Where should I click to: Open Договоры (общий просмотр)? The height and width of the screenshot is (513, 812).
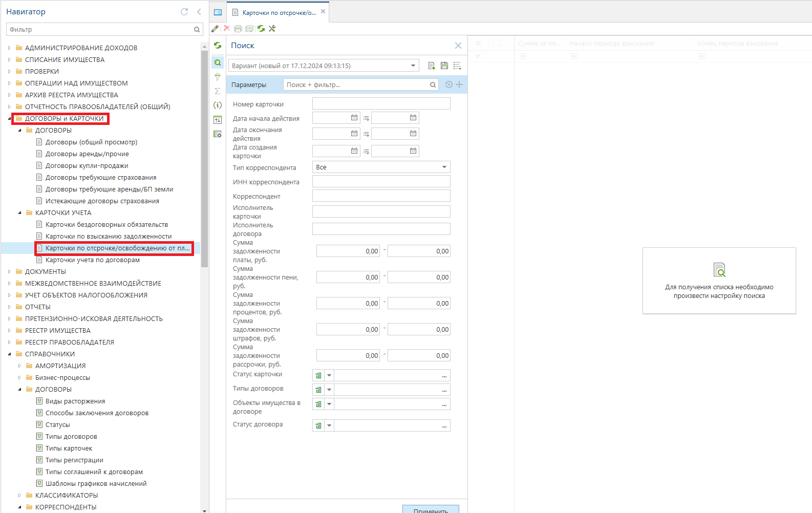click(x=91, y=142)
